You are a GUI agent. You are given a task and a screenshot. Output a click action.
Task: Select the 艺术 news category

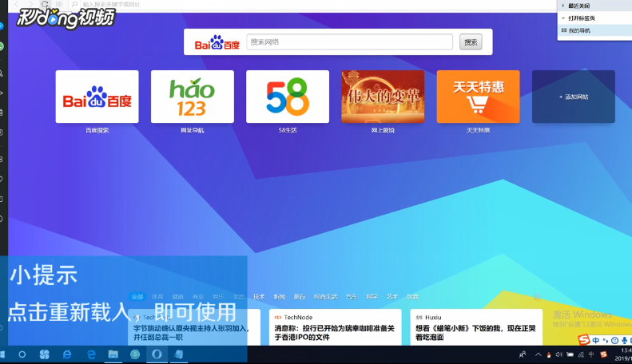[x=392, y=297]
